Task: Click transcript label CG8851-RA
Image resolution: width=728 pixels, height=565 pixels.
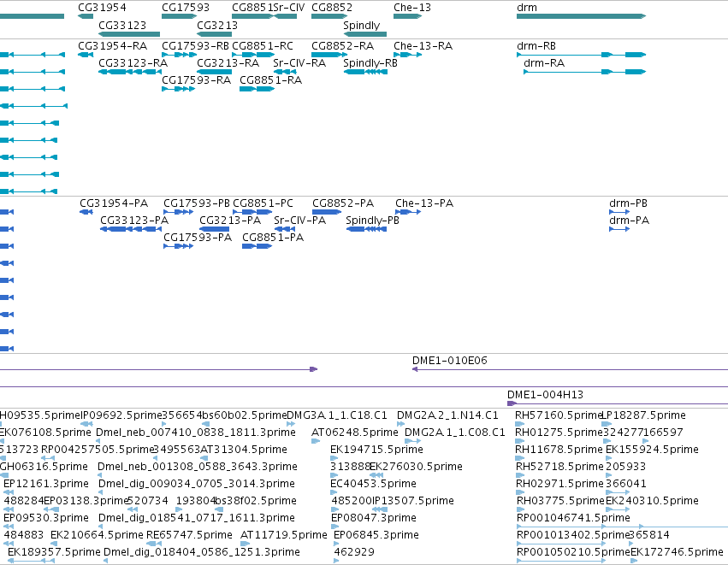Action: click(270, 79)
